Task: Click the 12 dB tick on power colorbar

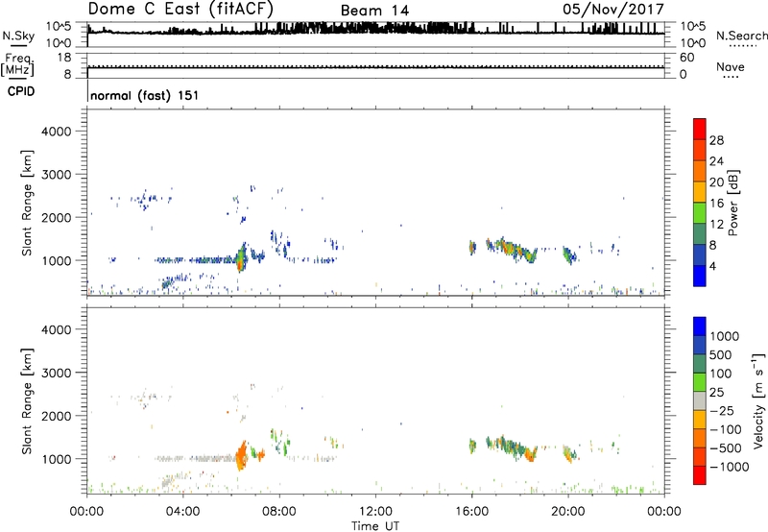Action: point(716,225)
